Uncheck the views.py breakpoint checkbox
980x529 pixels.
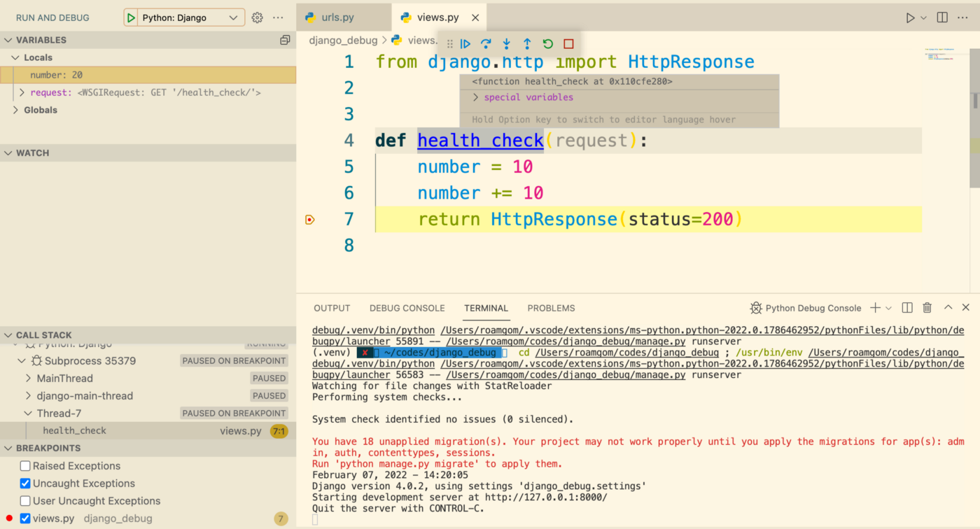coord(25,519)
